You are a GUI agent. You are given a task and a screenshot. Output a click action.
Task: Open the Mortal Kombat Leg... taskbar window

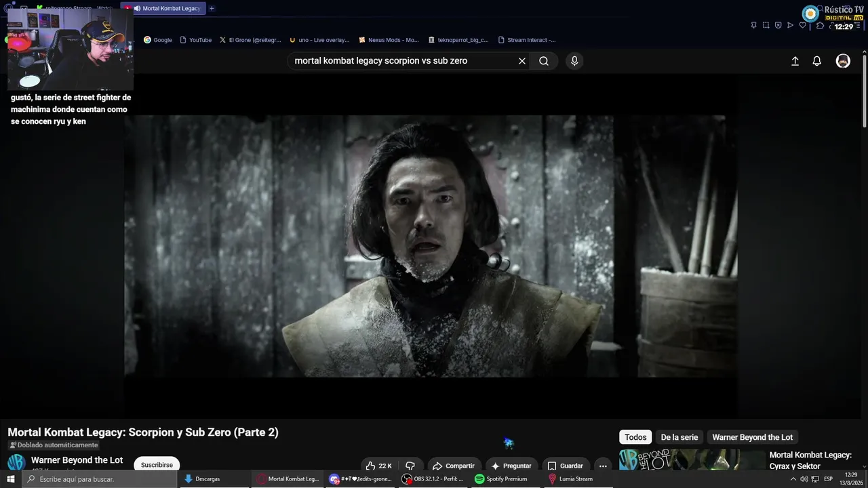[288, 479]
